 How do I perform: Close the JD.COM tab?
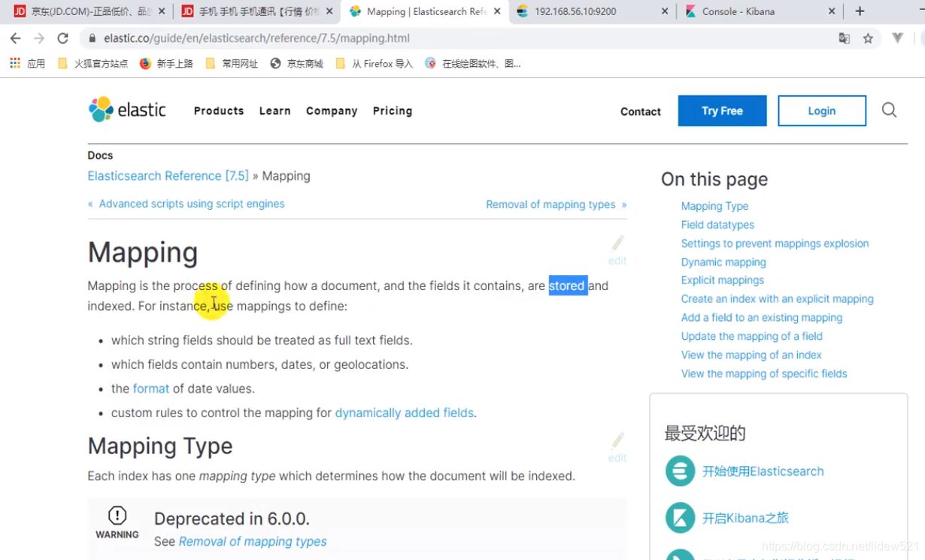click(162, 11)
